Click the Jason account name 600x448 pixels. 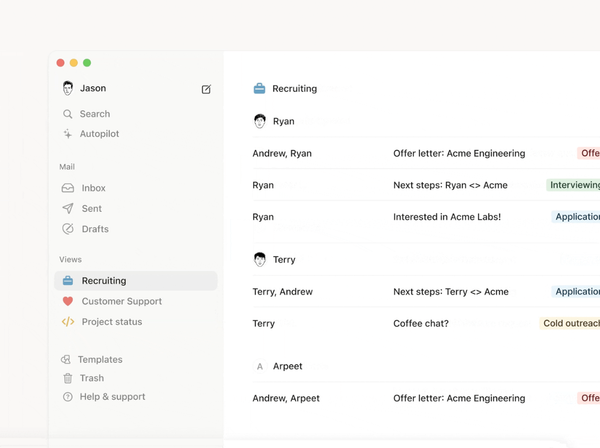93,88
